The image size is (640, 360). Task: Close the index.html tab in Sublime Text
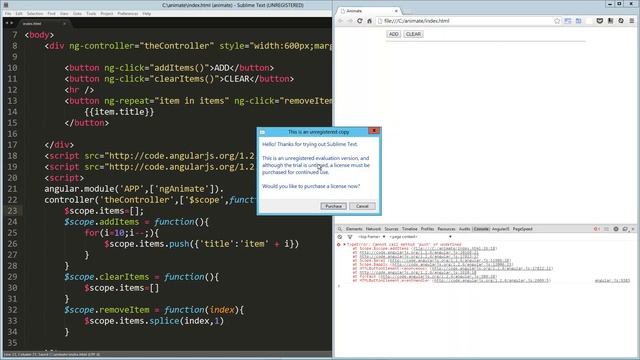coord(64,24)
